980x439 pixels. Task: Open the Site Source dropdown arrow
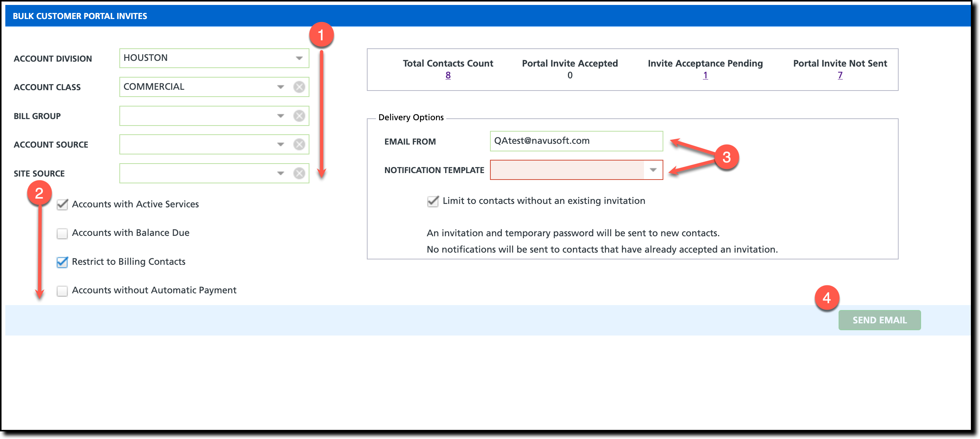click(281, 173)
